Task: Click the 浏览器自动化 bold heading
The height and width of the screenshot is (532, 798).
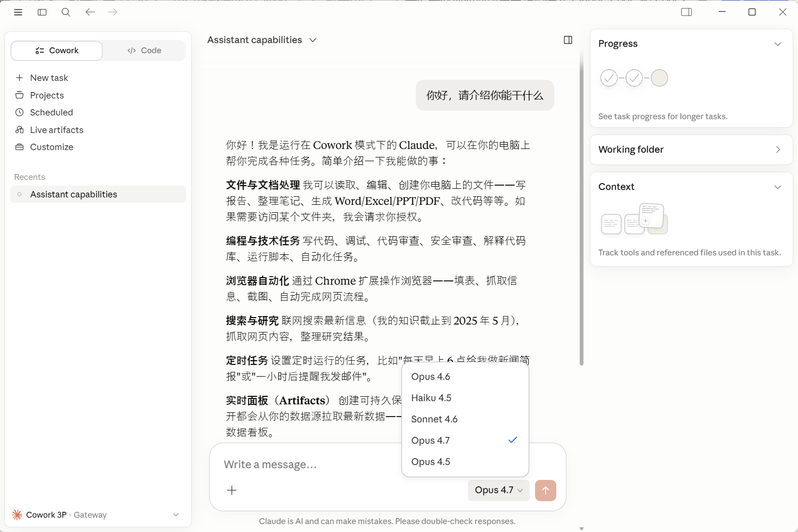Action: coord(258,281)
